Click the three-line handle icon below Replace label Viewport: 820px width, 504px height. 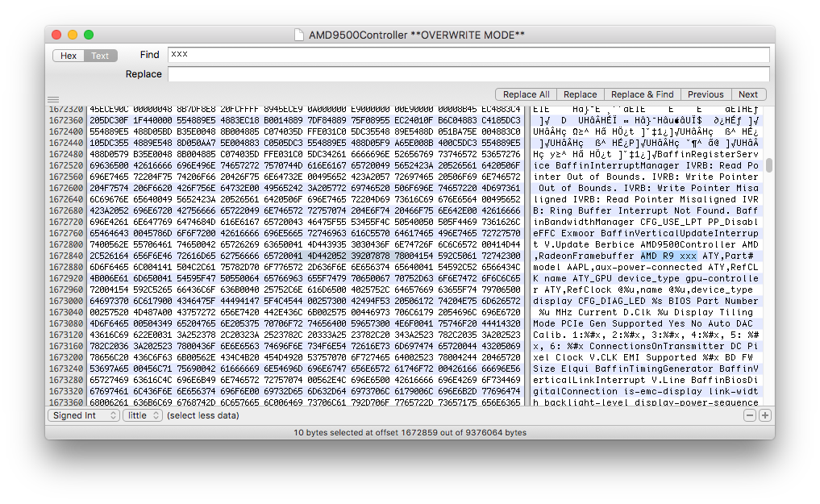pyautogui.click(x=53, y=100)
